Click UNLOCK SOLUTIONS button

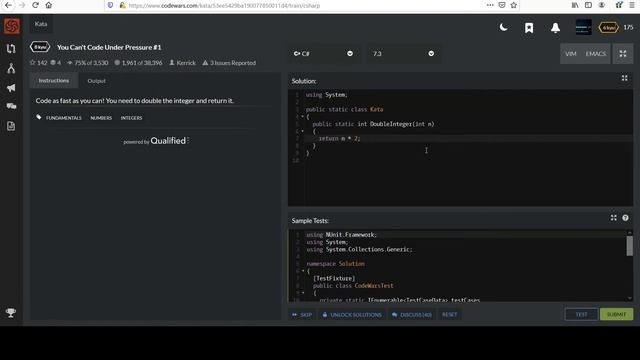click(x=352, y=315)
